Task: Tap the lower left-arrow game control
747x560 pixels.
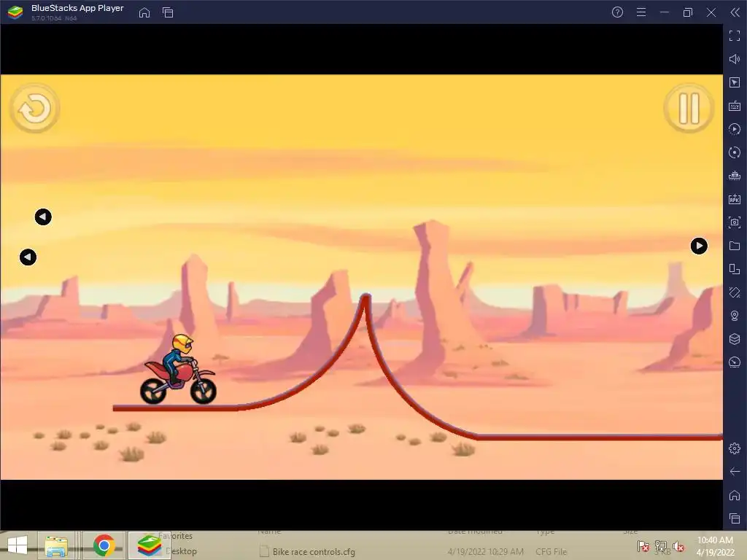Action: tap(28, 257)
